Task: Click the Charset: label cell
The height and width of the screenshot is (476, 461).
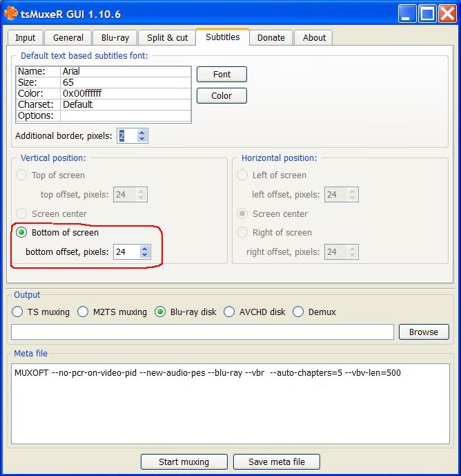Action: click(x=38, y=104)
